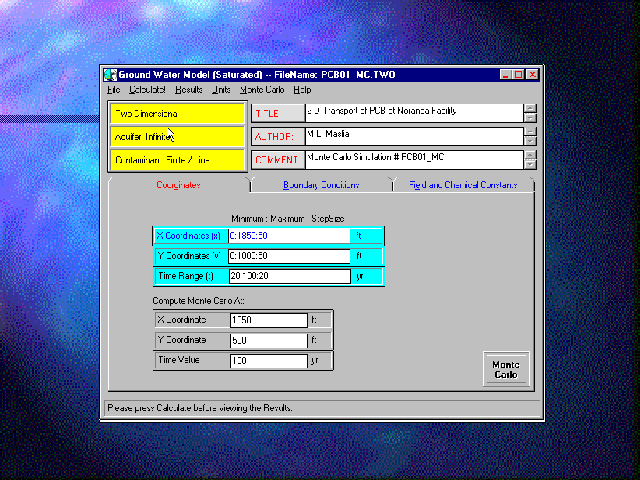Open the File menu

click(x=113, y=90)
